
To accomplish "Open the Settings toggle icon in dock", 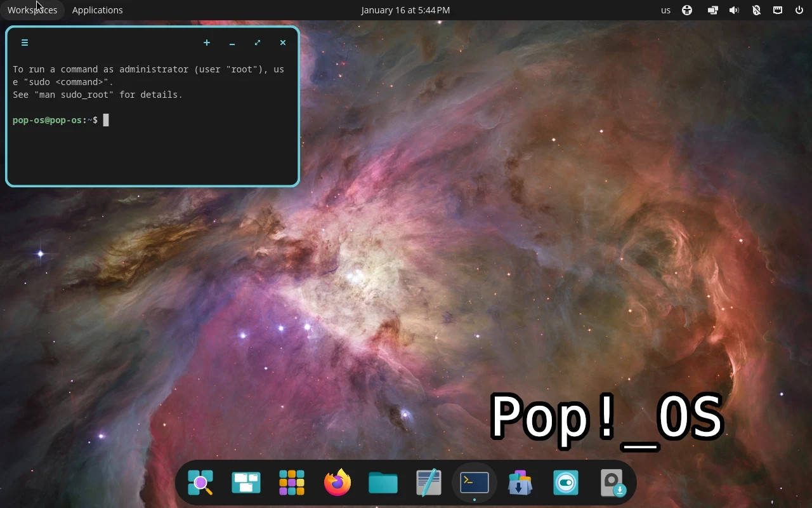I will tap(566, 483).
